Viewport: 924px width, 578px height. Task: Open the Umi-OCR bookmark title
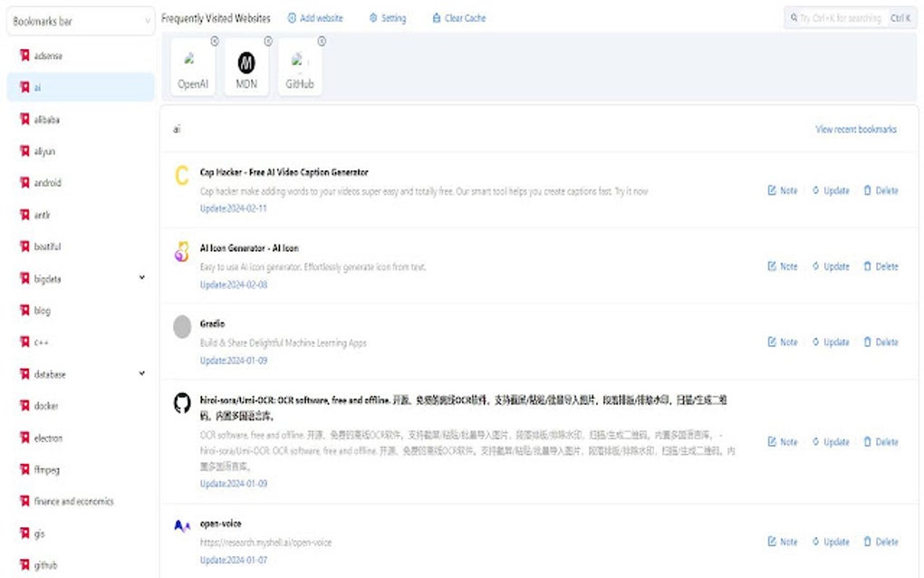coord(464,408)
